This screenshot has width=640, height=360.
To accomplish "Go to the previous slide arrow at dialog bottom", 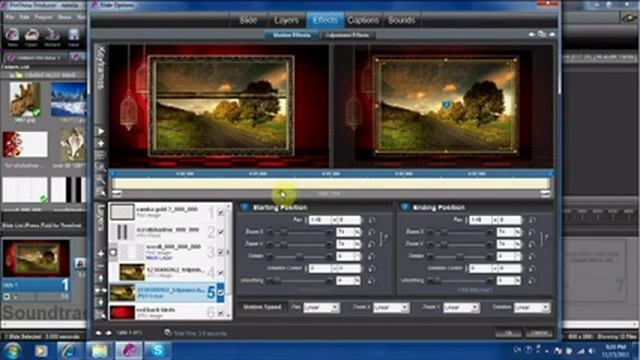I will [x=98, y=333].
